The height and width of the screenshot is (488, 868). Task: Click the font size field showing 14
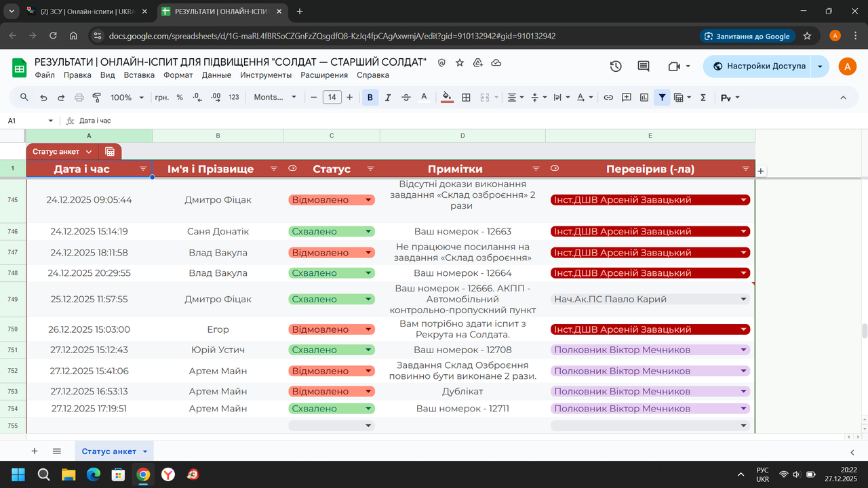click(x=332, y=98)
